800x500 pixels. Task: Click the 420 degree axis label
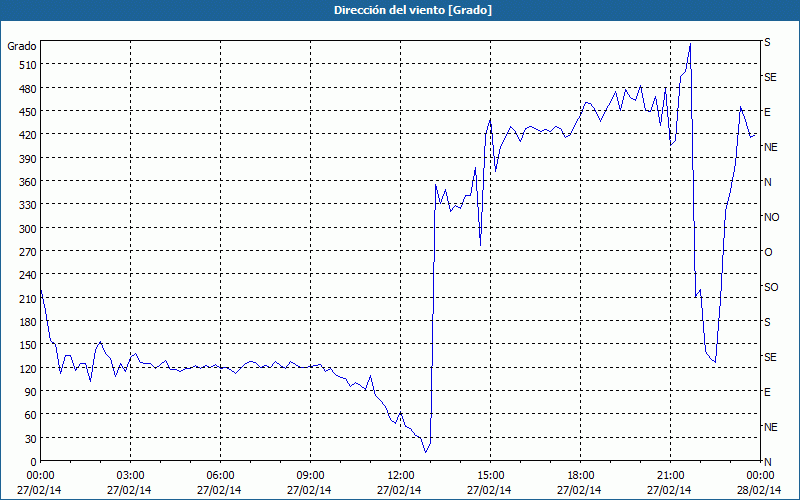(29, 135)
